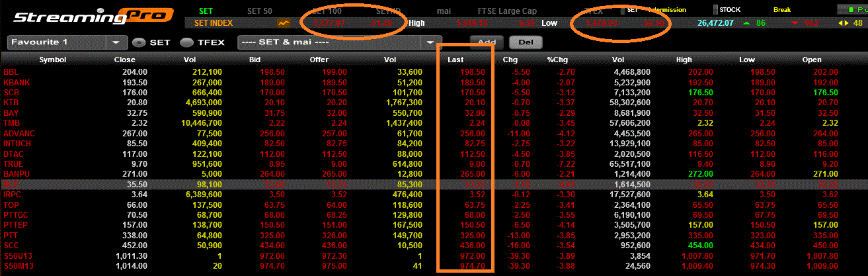
Task: Select the SCB symbol
Action: click(x=11, y=92)
